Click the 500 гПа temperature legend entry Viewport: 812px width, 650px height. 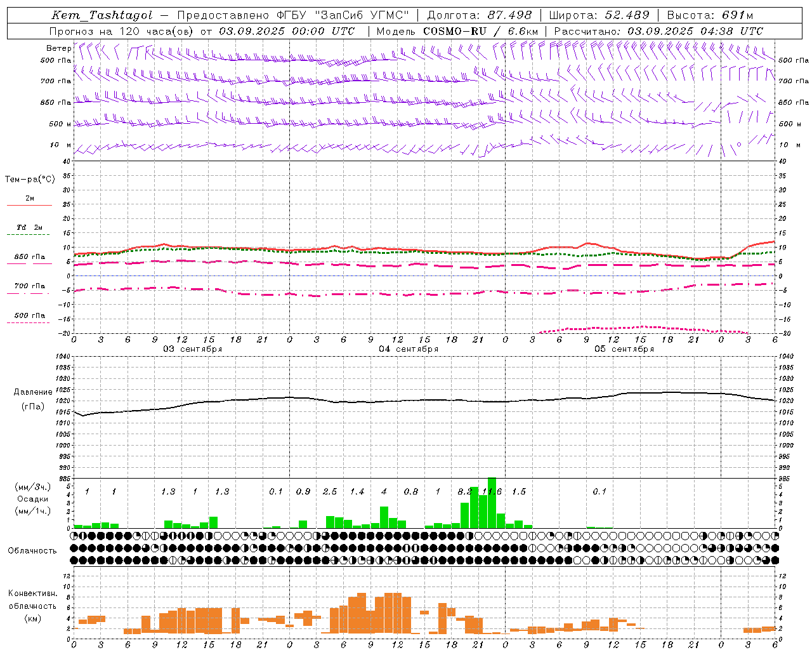(x=30, y=315)
